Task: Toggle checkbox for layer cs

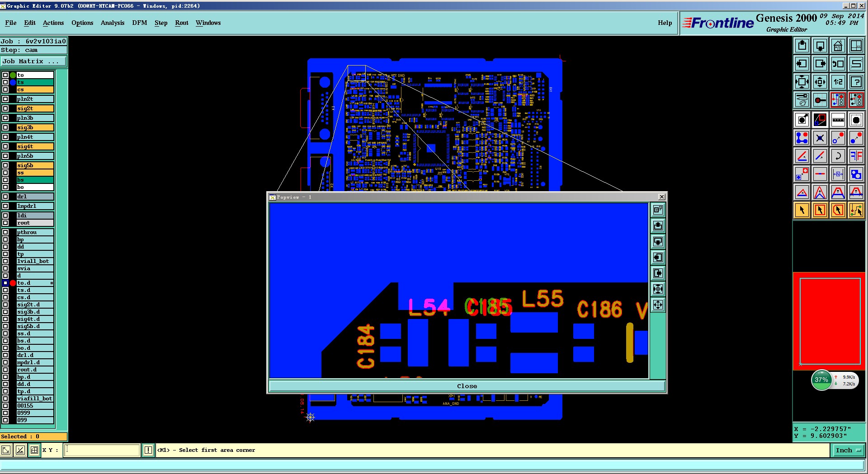Action: point(5,89)
